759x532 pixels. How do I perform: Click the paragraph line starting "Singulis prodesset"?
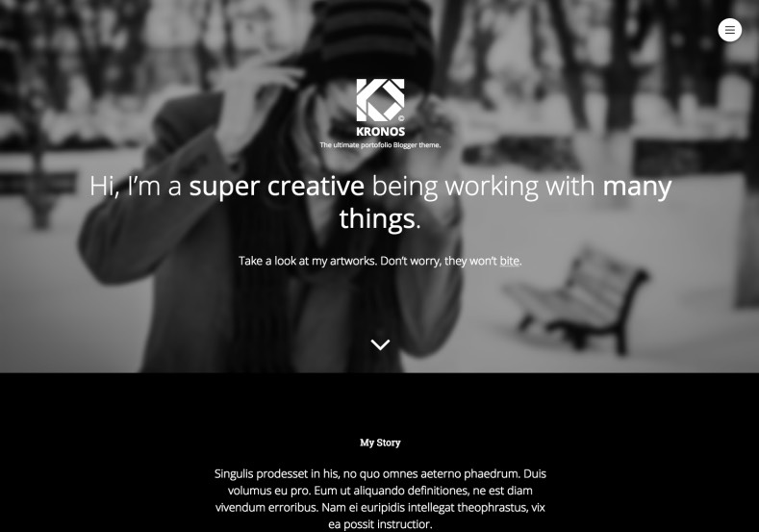(380, 473)
